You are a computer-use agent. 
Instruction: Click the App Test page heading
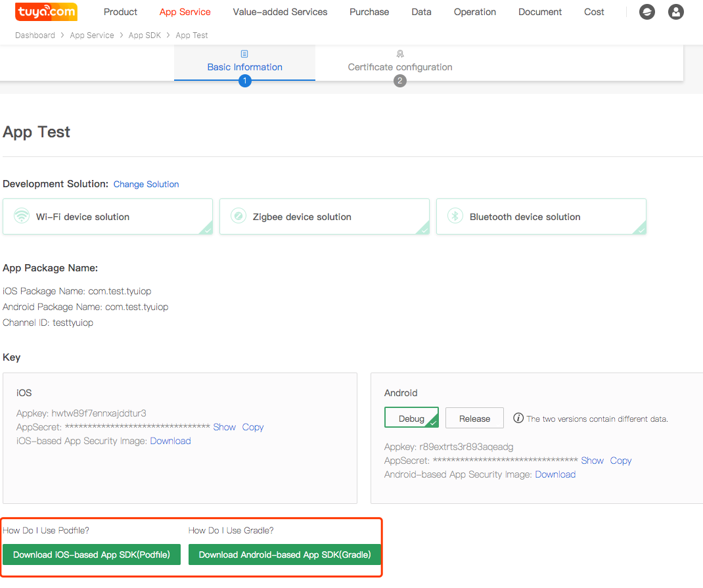[36, 132]
